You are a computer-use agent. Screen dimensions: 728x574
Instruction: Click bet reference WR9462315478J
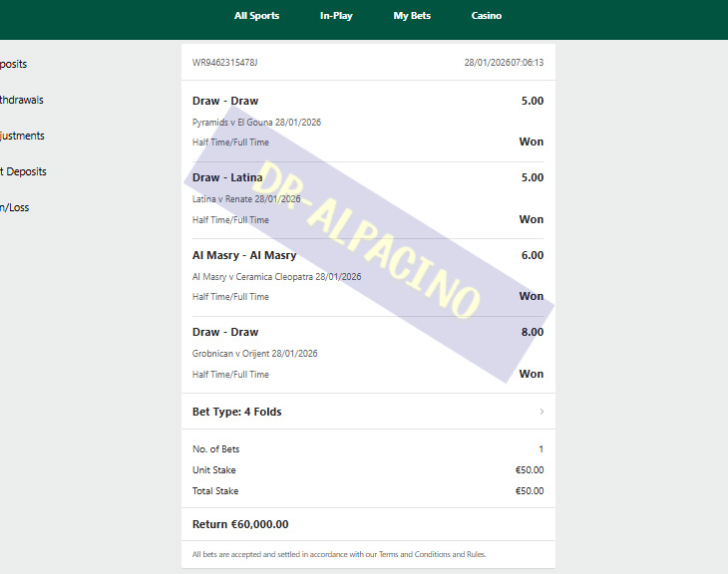click(224, 63)
